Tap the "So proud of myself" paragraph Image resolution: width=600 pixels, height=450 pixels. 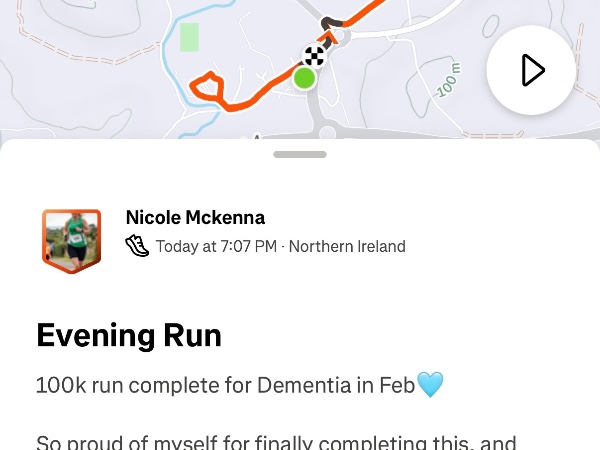pyautogui.click(x=276, y=441)
